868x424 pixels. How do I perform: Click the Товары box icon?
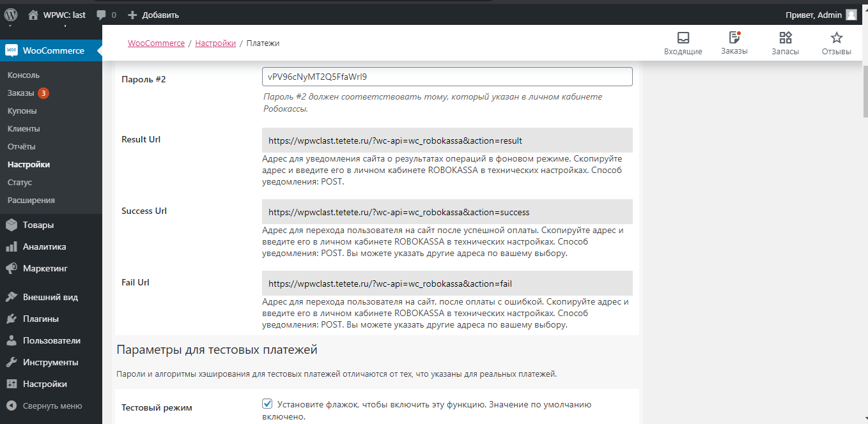click(x=12, y=225)
